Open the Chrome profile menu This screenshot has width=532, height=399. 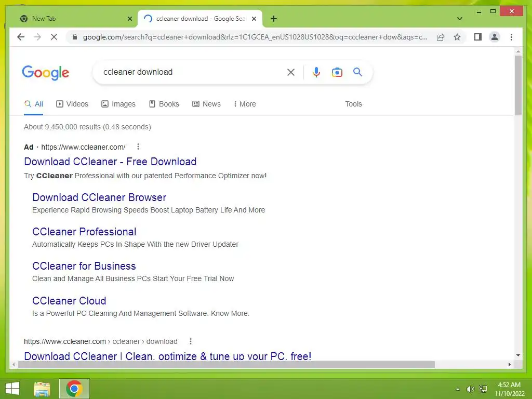pyautogui.click(x=495, y=37)
